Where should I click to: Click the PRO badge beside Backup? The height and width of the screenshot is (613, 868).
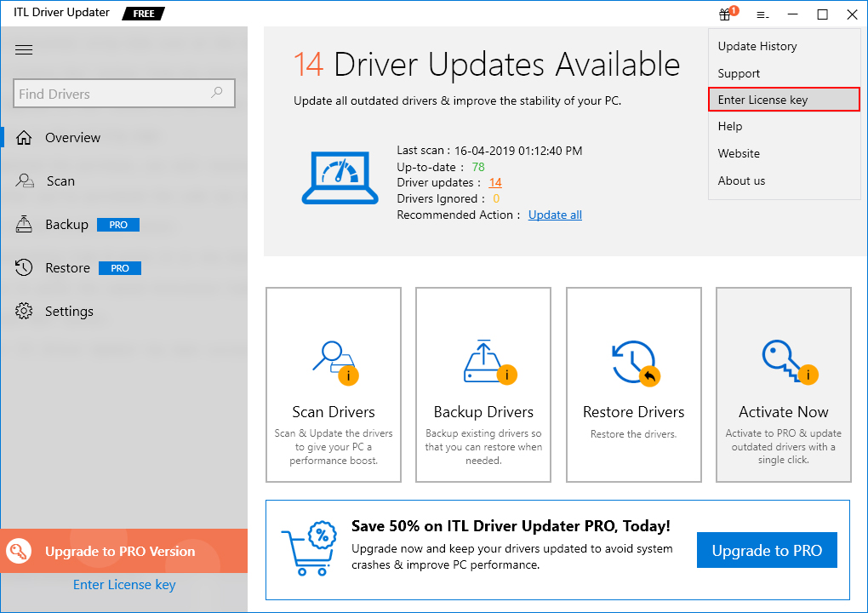point(118,224)
